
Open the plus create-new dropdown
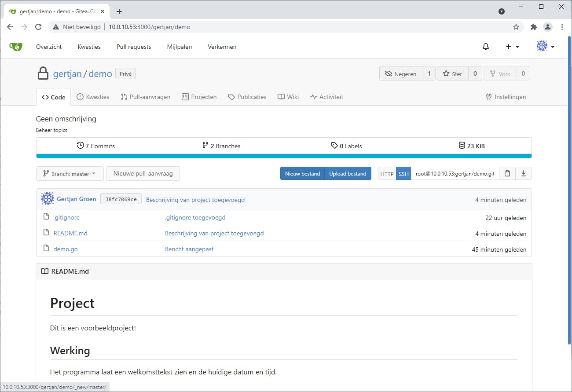pos(512,47)
